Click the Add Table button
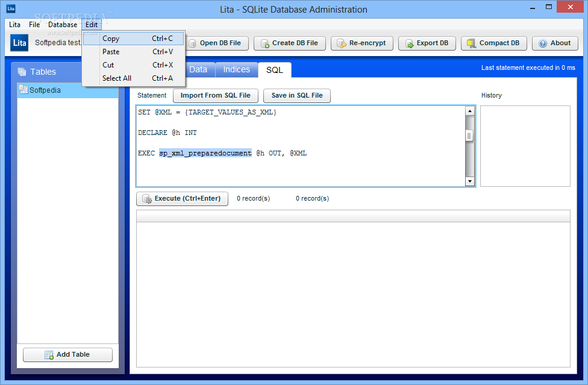The width and height of the screenshot is (588, 385). pyautogui.click(x=67, y=355)
